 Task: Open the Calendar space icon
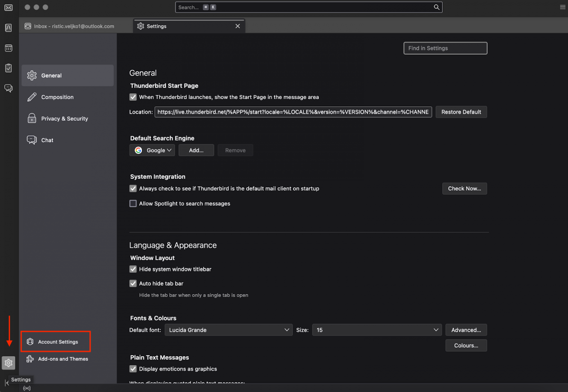coord(9,48)
